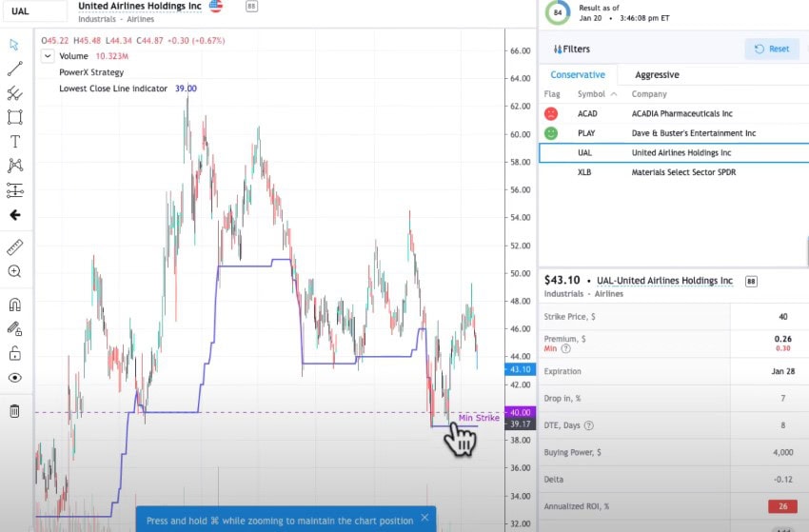Choose the pitchfork drawing tool
Screen dimensions: 809x532
14,93
